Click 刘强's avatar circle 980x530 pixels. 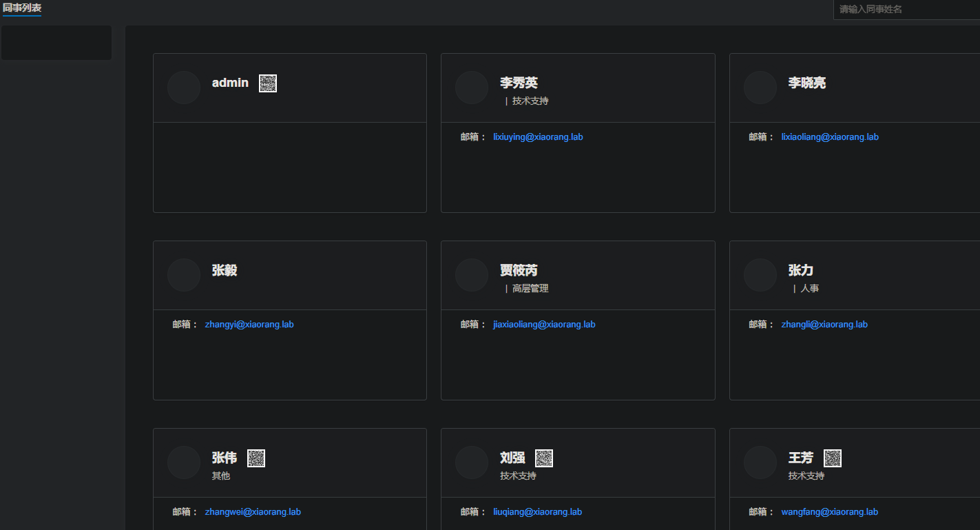tap(472, 462)
